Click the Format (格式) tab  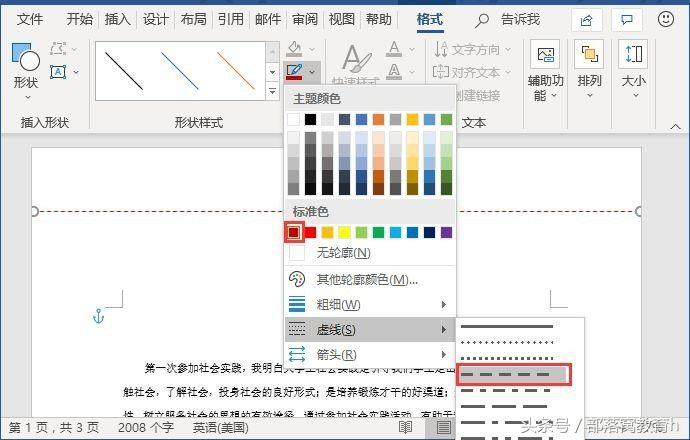point(430,20)
